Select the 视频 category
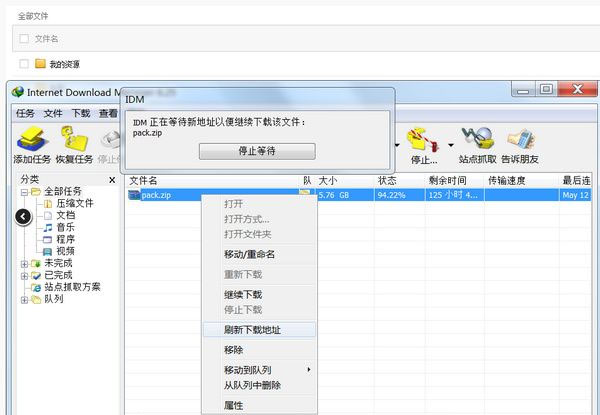Screen dimensions: 600x415 (65, 251)
